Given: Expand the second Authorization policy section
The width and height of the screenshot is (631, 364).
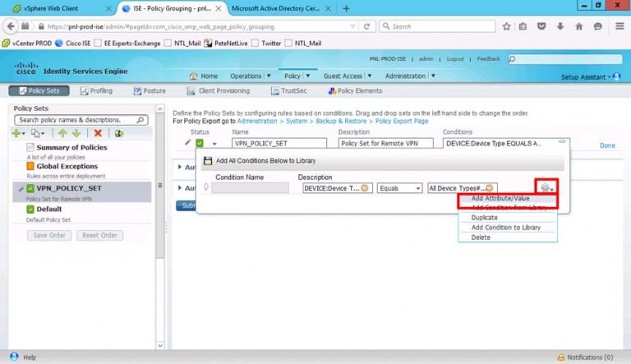Looking at the screenshot, I should [x=180, y=187].
